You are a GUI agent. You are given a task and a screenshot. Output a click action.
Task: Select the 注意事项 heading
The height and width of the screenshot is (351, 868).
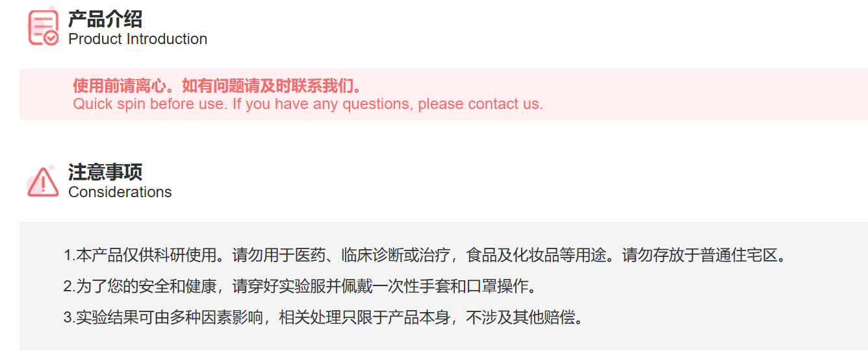pos(105,173)
